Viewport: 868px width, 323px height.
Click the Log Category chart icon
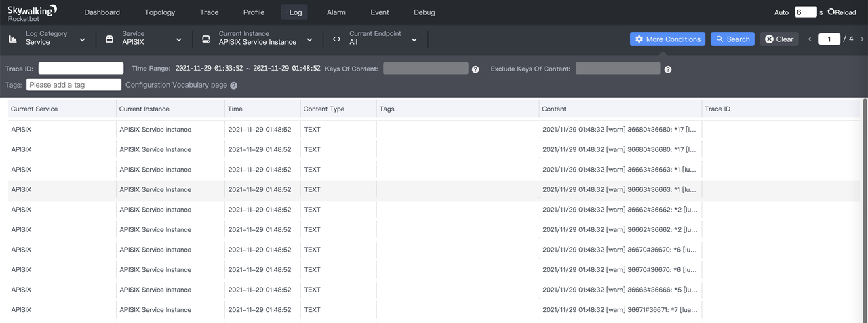coord(13,39)
